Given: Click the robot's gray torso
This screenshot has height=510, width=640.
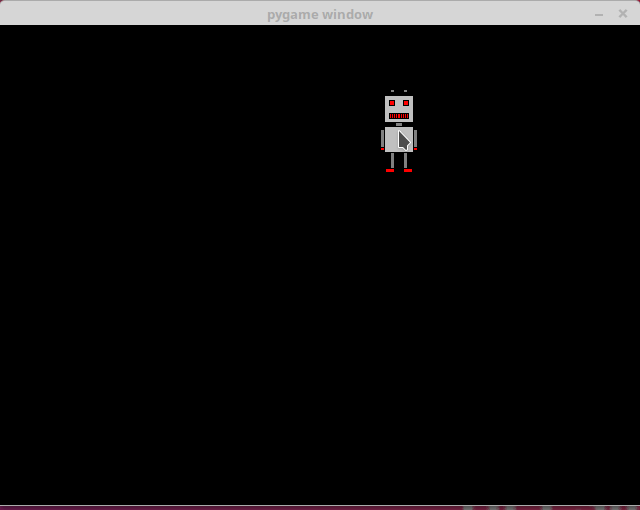Looking at the screenshot, I should [392, 140].
